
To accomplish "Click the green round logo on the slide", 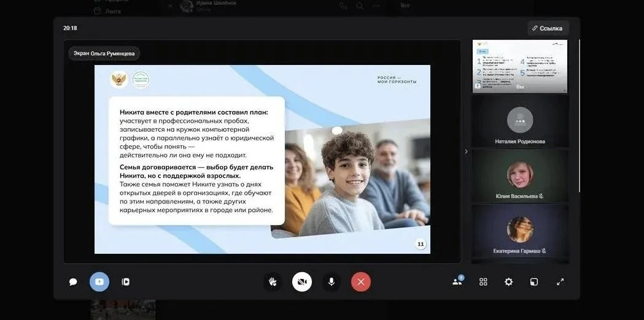I will (141, 80).
